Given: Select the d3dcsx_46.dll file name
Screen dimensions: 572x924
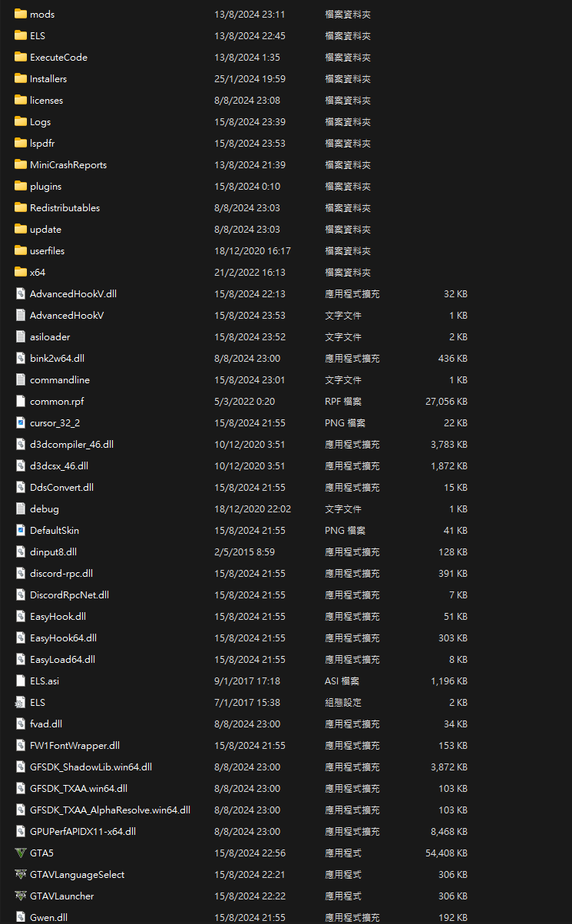Looking at the screenshot, I should tap(59, 465).
